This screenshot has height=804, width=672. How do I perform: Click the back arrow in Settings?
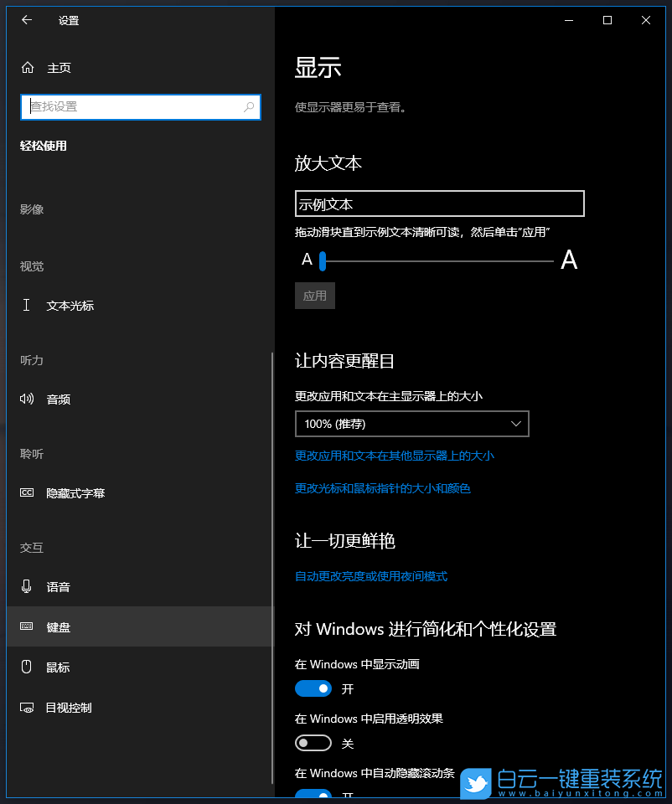(26, 20)
